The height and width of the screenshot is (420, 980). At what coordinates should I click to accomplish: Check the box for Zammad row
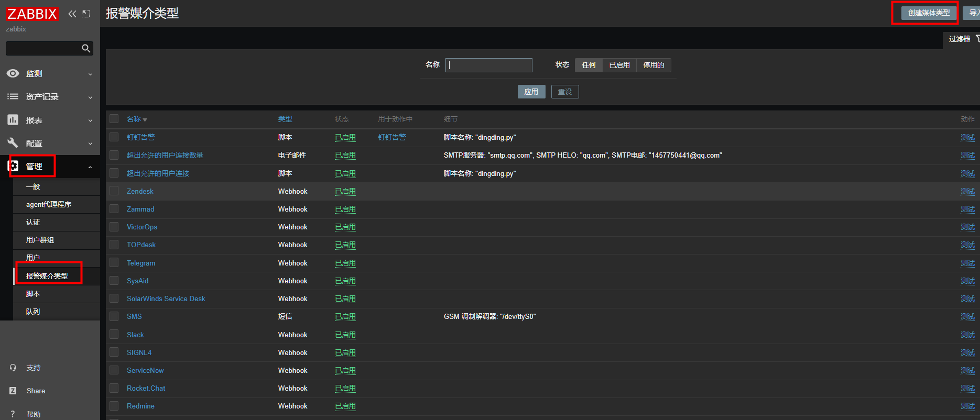(114, 209)
